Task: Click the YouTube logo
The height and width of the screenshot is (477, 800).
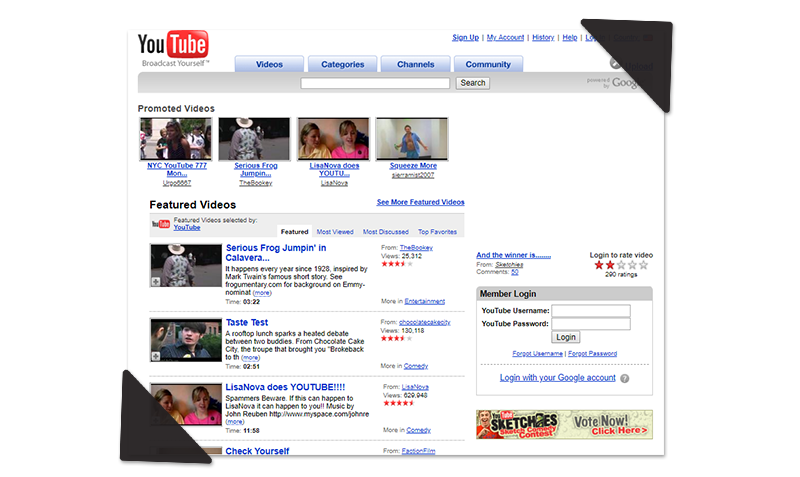Action: pos(173,48)
